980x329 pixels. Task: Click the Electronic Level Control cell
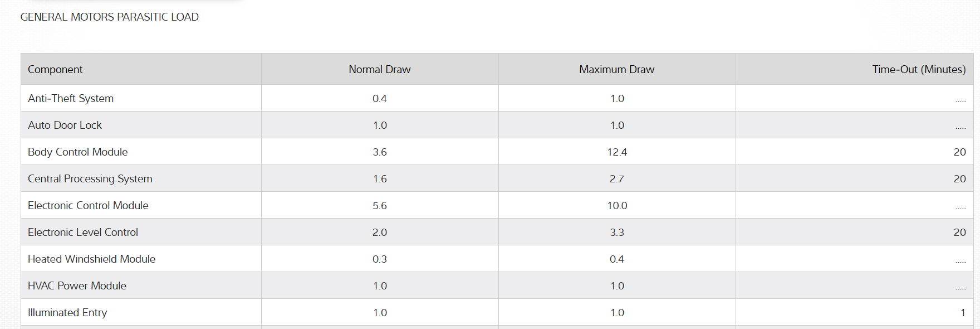click(83, 233)
